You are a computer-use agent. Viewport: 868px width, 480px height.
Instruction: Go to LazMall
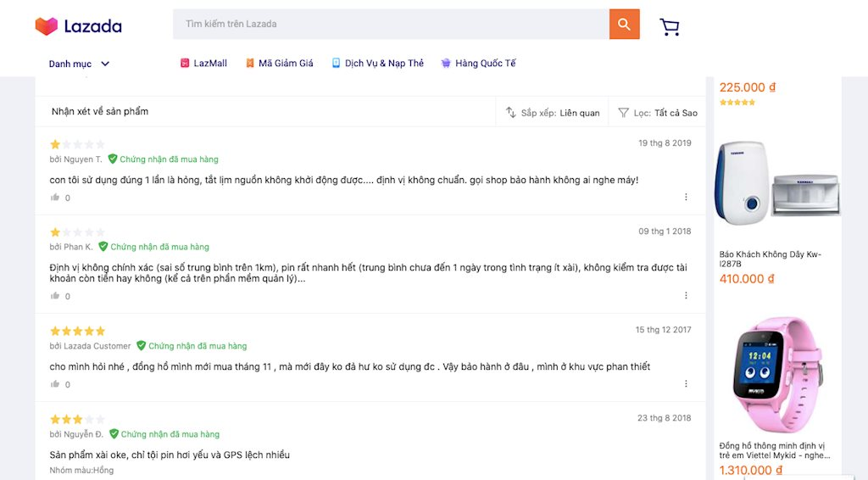click(x=203, y=64)
